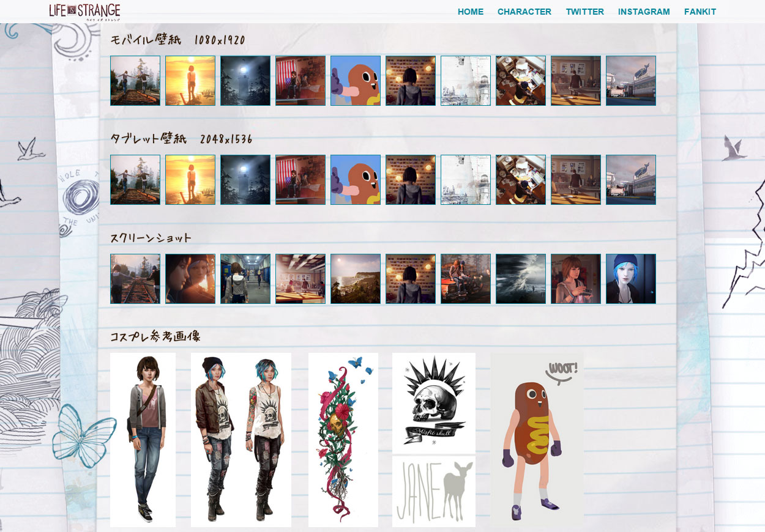Open floral butterfly tattoo reference image
Image resolution: width=765 pixels, height=532 pixels.
click(343, 440)
